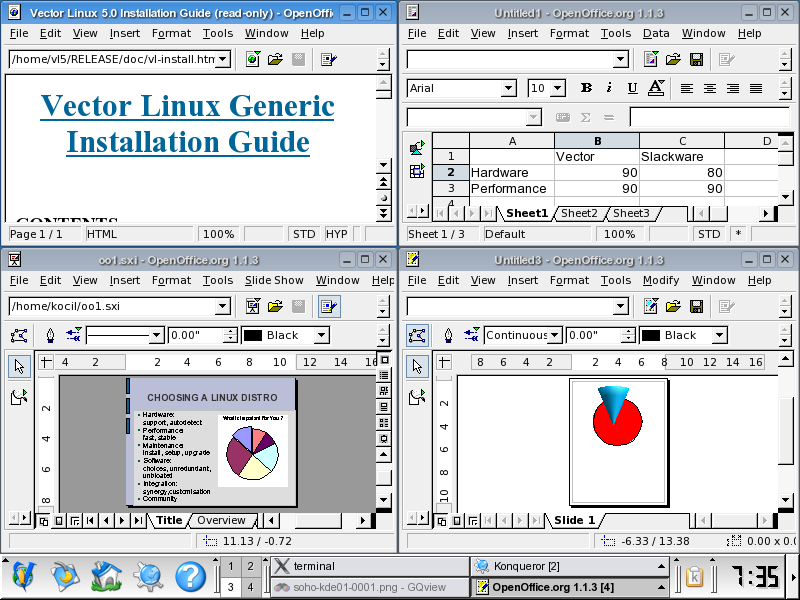The height and width of the screenshot is (600, 800).
Task: Open the Slide Show menu
Action: click(x=273, y=280)
